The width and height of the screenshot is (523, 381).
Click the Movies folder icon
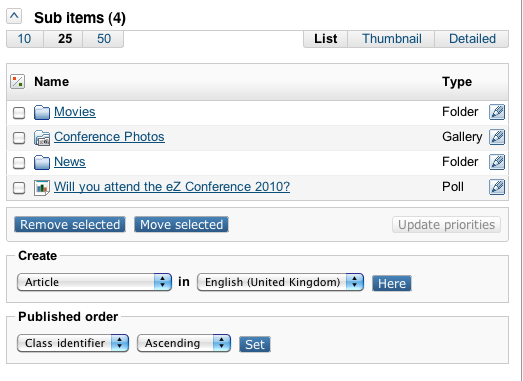[42, 112]
